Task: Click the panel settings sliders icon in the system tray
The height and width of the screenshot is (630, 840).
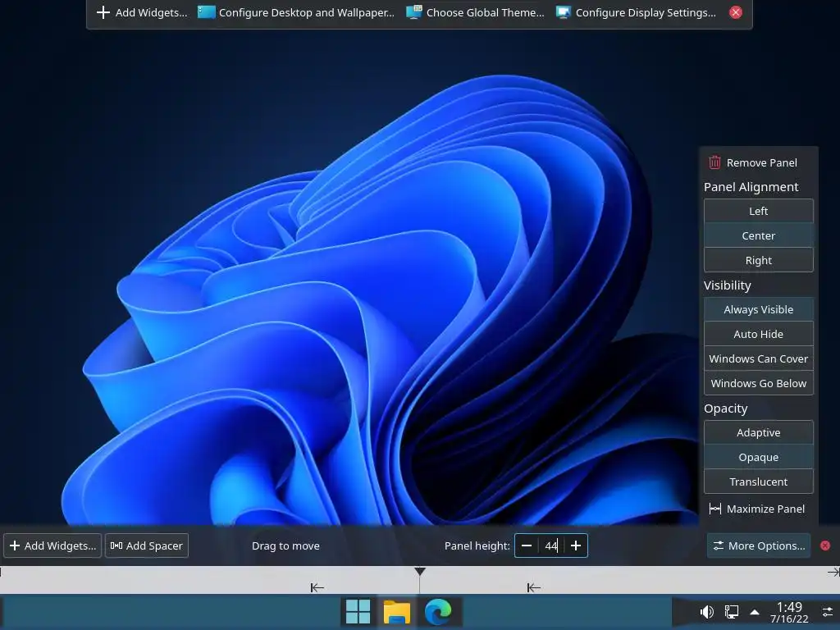Action: click(x=828, y=612)
